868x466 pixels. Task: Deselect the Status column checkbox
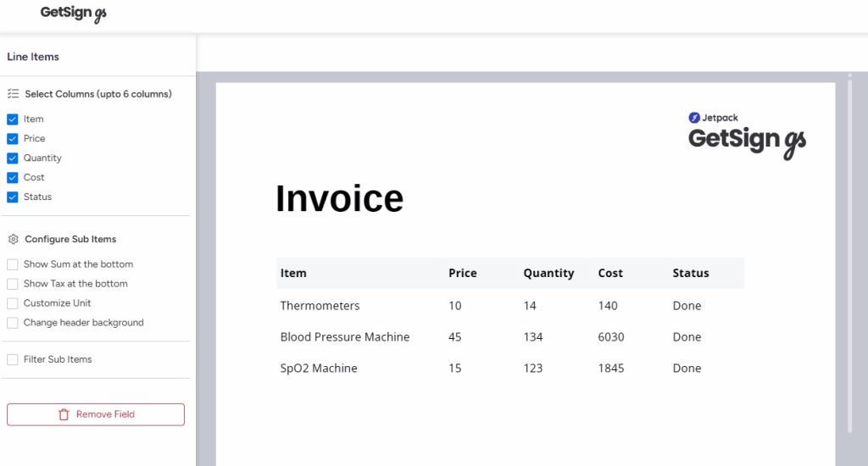click(13, 197)
